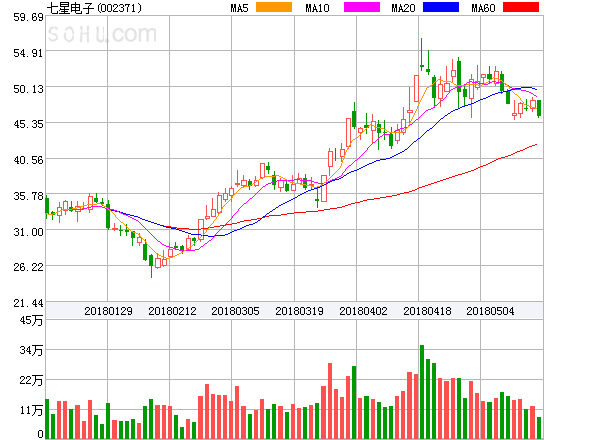Viewport: 600px width, 440px height.
Task: Click the magenta MA10 legend swatch
Action: click(362, 7)
